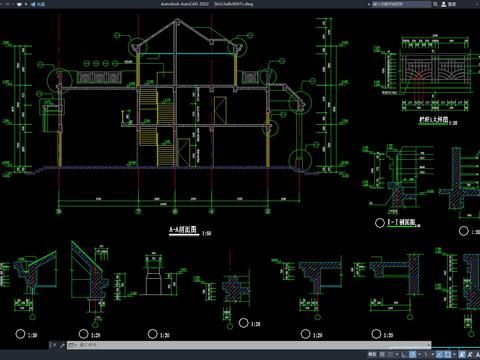The height and width of the screenshot is (360, 480).
Task: Open the polar tracking settings dropdown arrow
Action: pos(419,354)
